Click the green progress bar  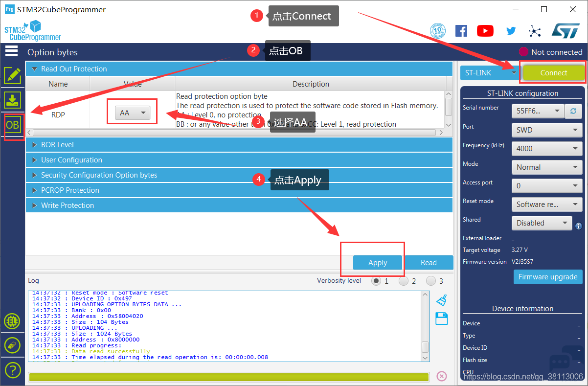[x=229, y=377]
